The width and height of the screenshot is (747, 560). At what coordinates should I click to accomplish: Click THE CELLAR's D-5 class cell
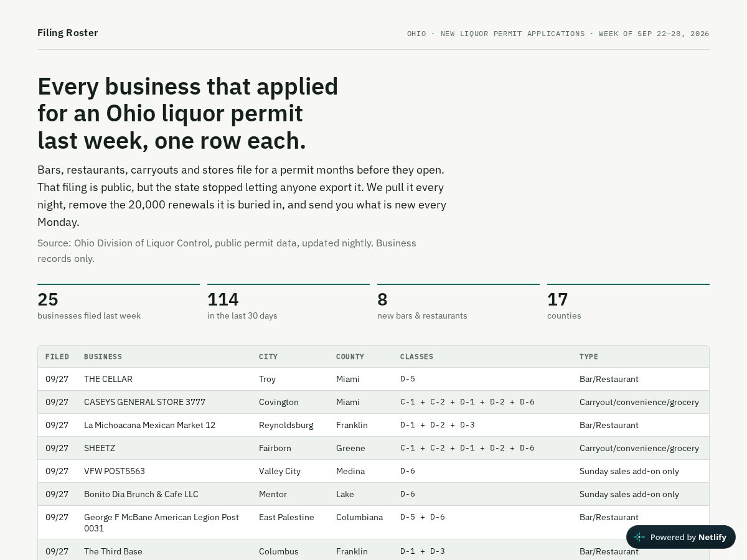[x=408, y=379]
